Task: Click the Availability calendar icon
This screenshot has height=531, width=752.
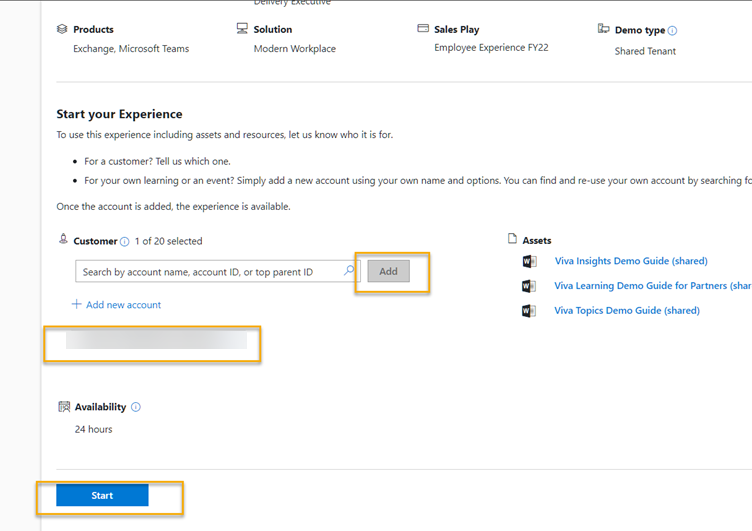Action: [64, 407]
